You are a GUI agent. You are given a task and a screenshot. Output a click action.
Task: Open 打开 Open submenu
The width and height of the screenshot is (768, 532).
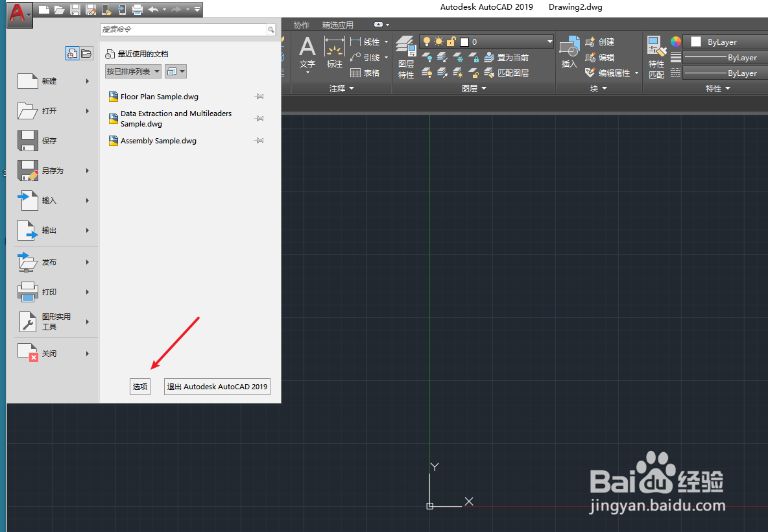point(54,111)
